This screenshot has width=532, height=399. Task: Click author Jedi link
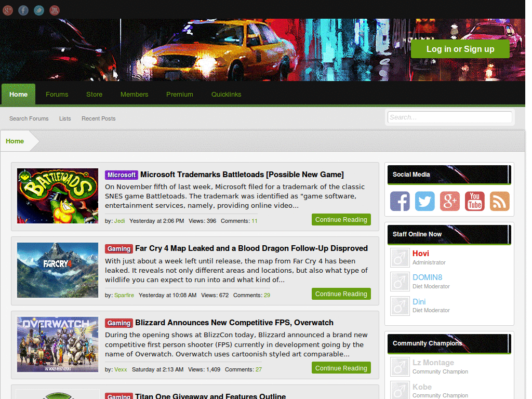(x=119, y=221)
